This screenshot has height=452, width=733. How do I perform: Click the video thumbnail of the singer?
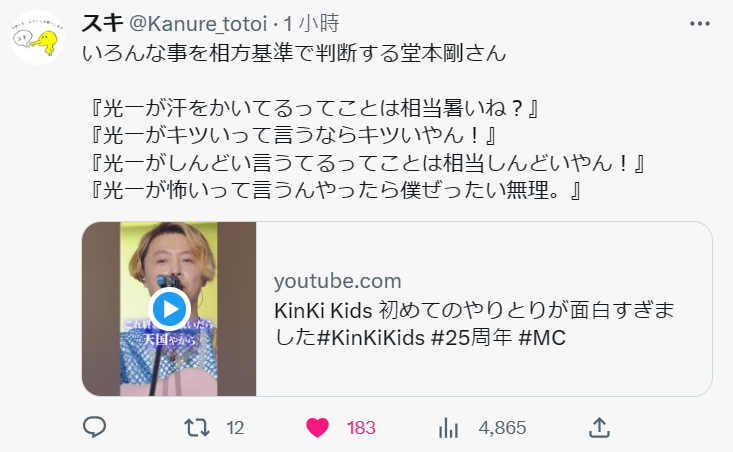click(x=169, y=309)
